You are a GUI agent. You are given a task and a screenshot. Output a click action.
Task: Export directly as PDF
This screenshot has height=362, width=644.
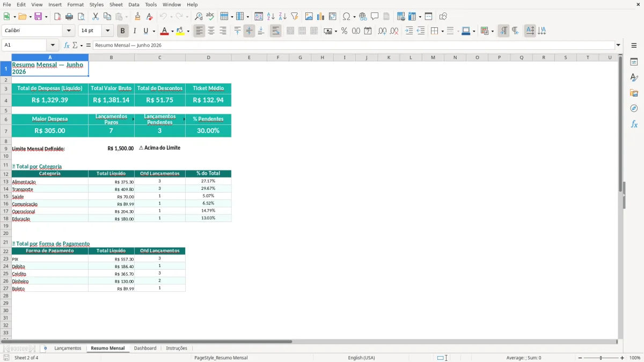(x=57, y=17)
